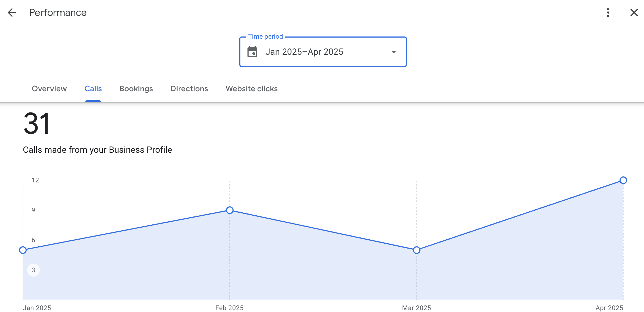Viewport: 644px width, 312px height.
Task: Open the Website clicks tab
Action: coord(252,89)
